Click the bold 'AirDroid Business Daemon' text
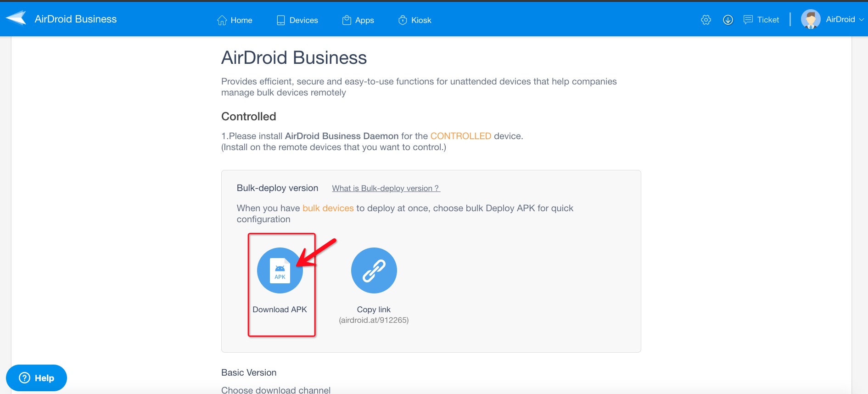 342,136
